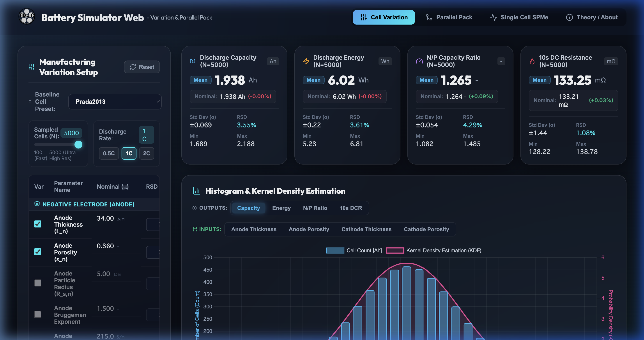
Task: Select the 1C discharge rate
Action: [129, 153]
